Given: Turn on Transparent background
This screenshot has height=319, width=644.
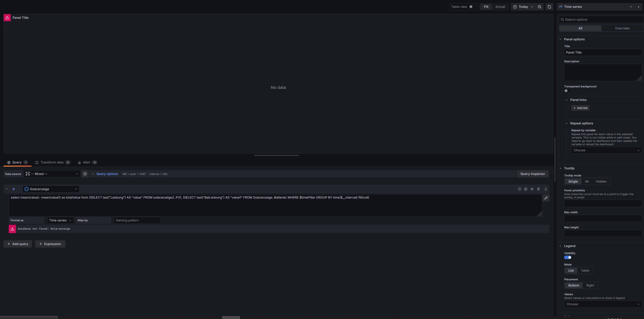Looking at the screenshot, I should [x=567, y=91].
